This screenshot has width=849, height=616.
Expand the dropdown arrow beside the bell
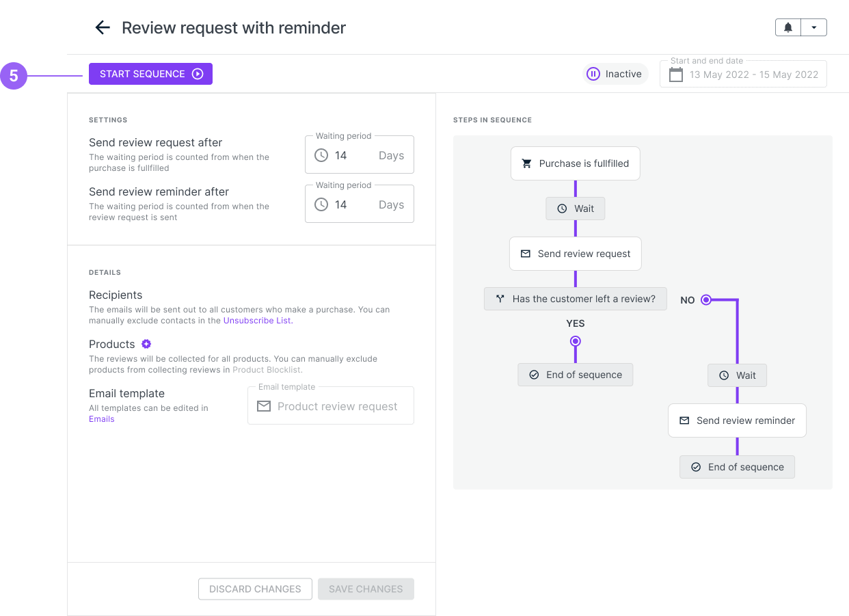(813, 27)
